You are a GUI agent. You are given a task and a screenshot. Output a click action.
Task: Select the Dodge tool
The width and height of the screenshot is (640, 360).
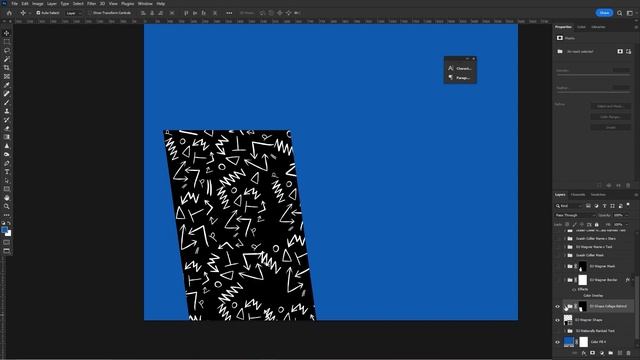point(7,154)
